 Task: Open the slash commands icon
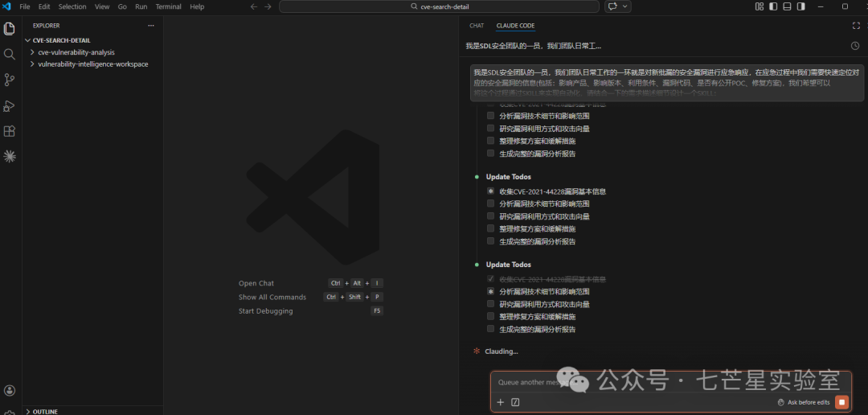click(515, 402)
